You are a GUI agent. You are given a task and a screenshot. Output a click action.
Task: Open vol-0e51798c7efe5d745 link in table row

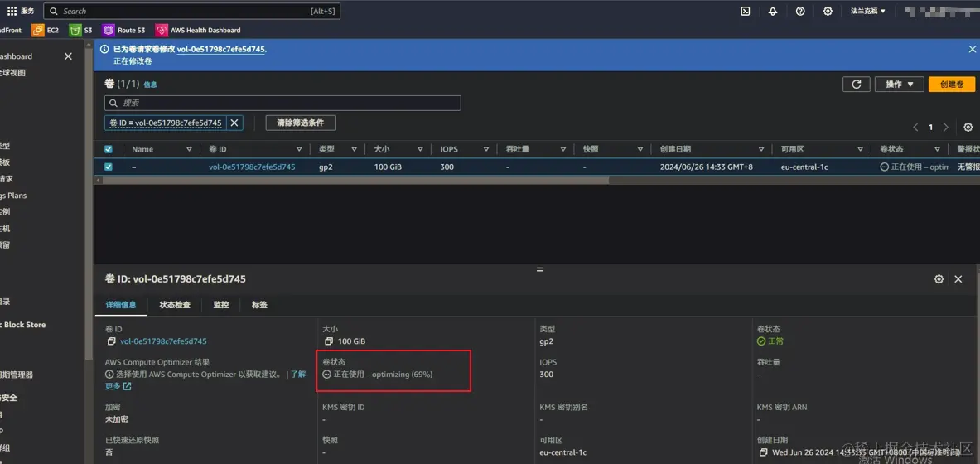point(252,167)
